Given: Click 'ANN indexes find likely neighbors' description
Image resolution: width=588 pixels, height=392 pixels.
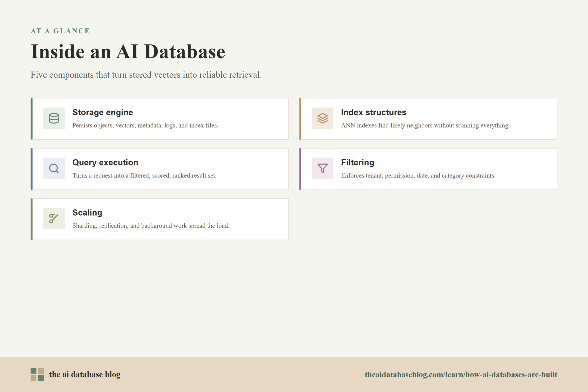Looking at the screenshot, I should coord(425,126).
